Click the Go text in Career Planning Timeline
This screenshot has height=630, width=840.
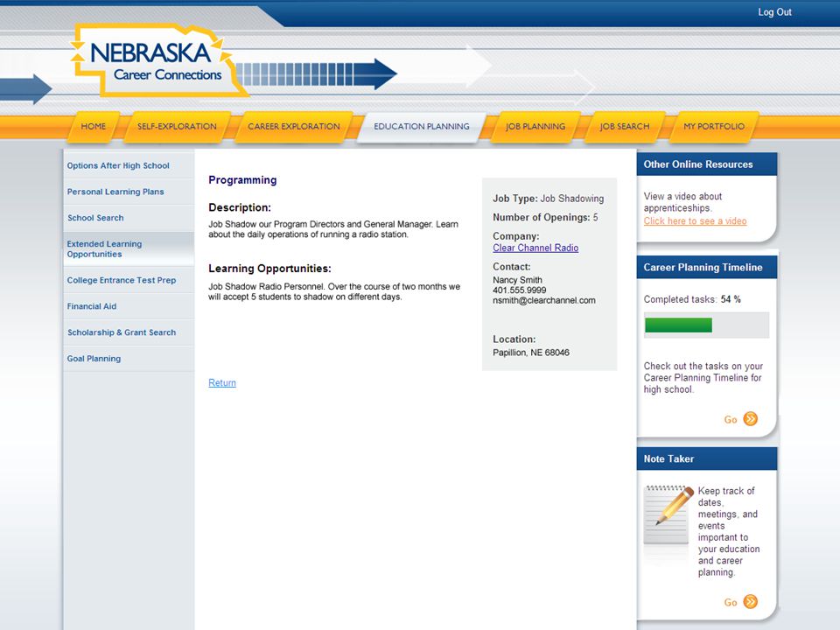click(x=731, y=419)
